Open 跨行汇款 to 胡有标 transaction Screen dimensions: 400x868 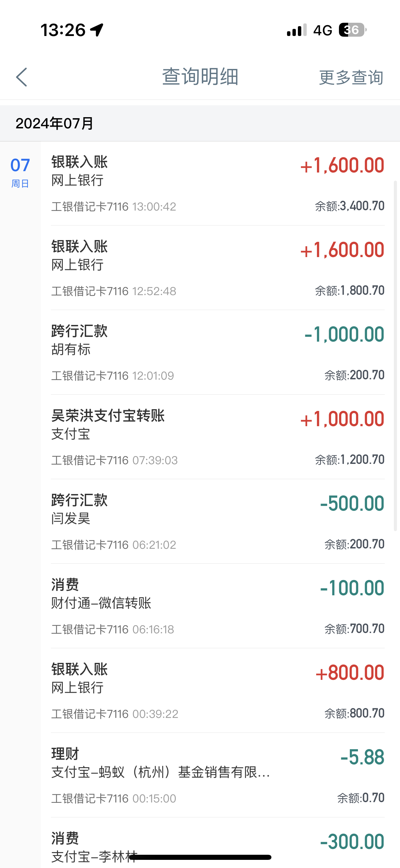[217, 352]
